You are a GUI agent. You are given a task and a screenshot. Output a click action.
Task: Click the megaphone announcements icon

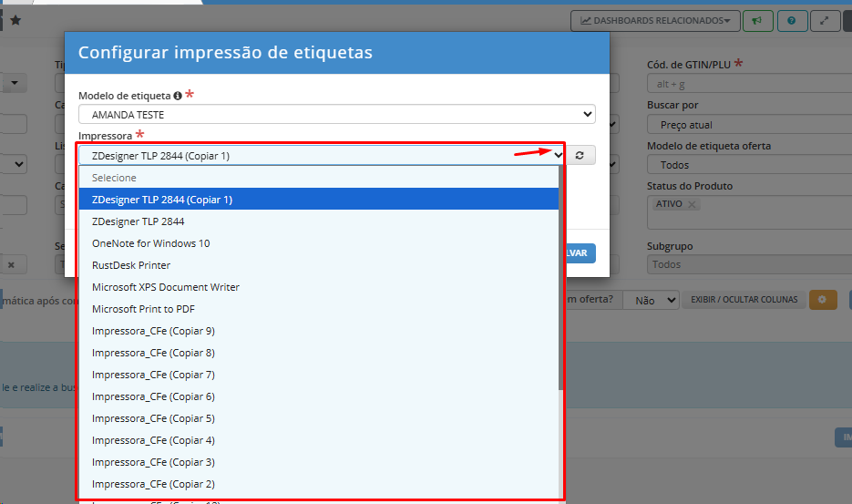tap(756, 20)
